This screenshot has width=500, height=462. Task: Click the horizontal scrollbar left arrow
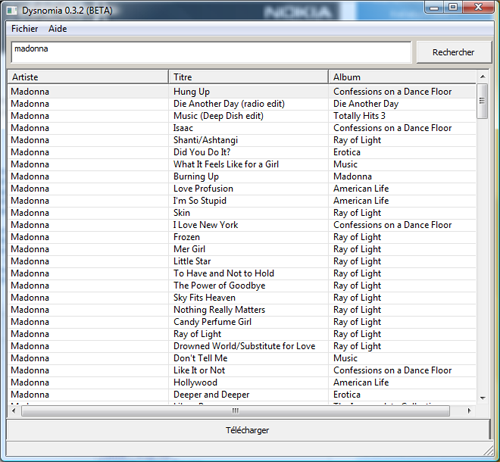click(x=13, y=411)
